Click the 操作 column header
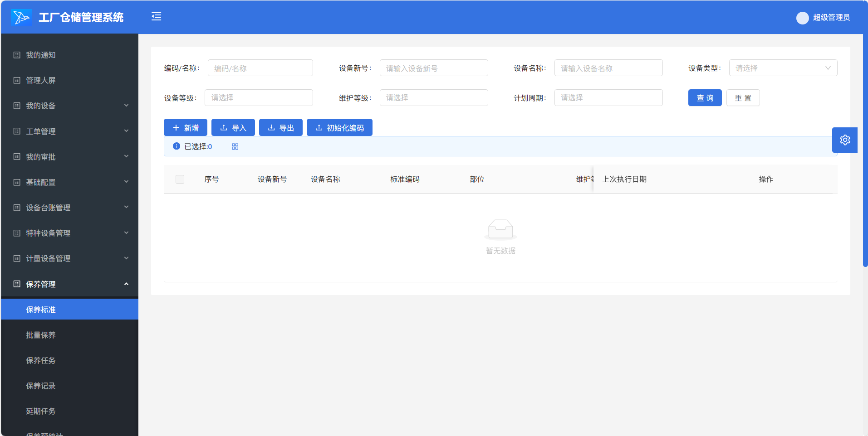This screenshot has height=436, width=868. [x=766, y=179]
